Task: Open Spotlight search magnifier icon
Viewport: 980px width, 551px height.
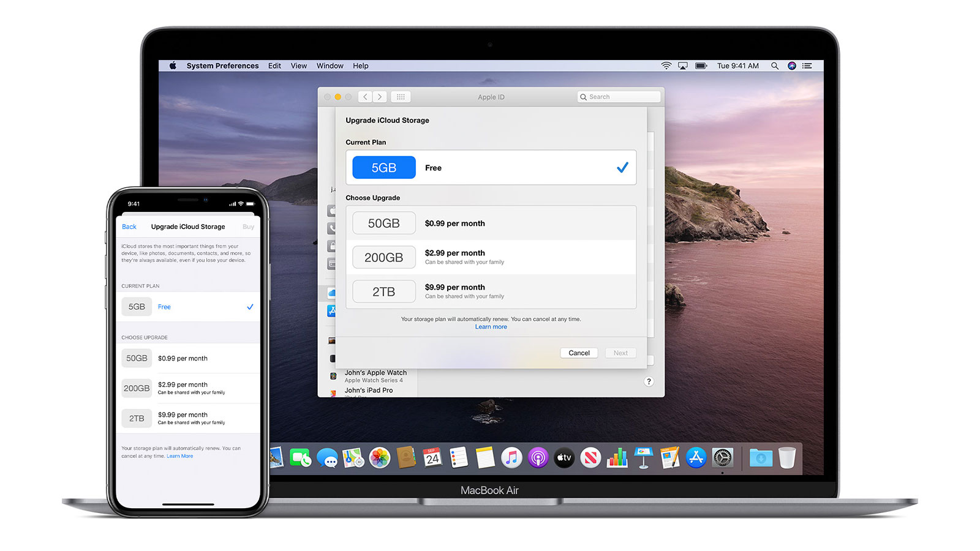Action: (x=775, y=66)
